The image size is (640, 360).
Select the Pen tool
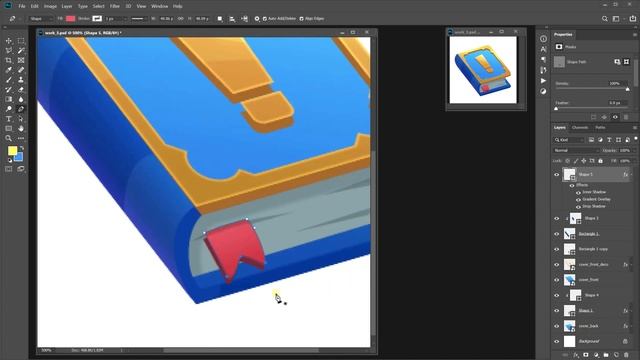(x=21, y=109)
